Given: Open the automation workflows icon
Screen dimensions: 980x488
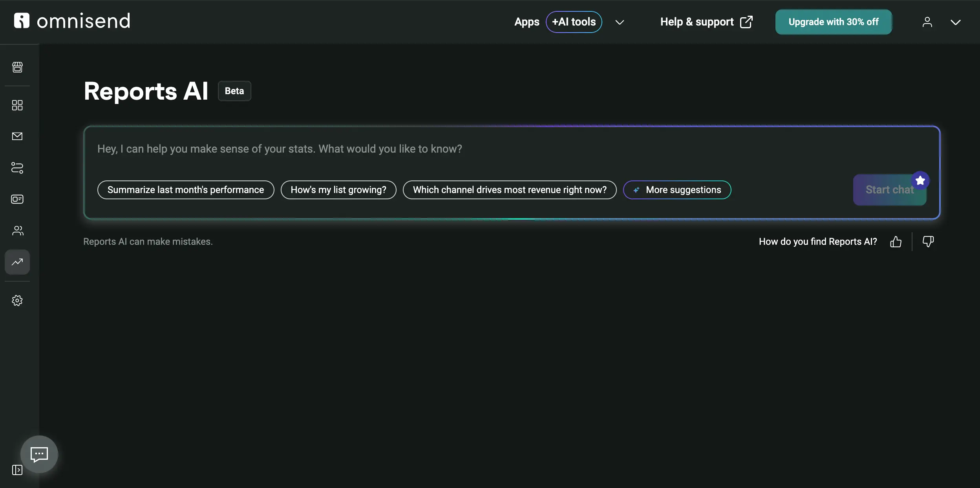Looking at the screenshot, I should coord(17,168).
